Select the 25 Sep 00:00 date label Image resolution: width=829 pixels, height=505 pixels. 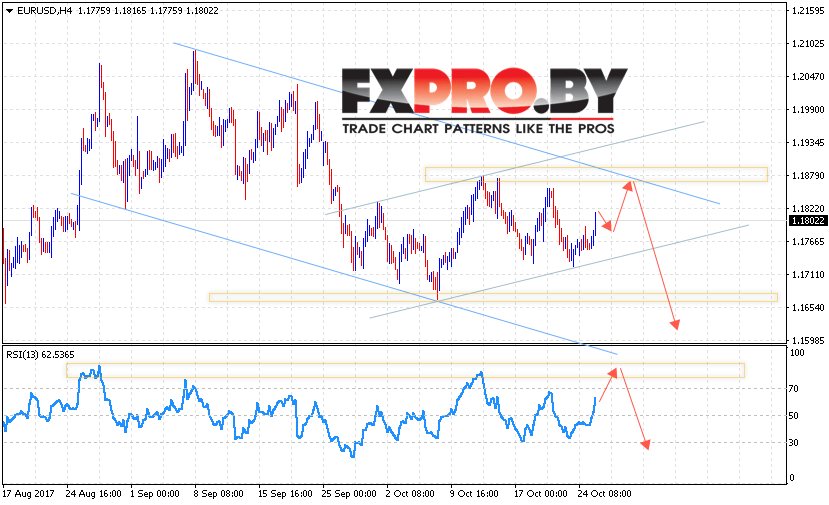(x=349, y=494)
